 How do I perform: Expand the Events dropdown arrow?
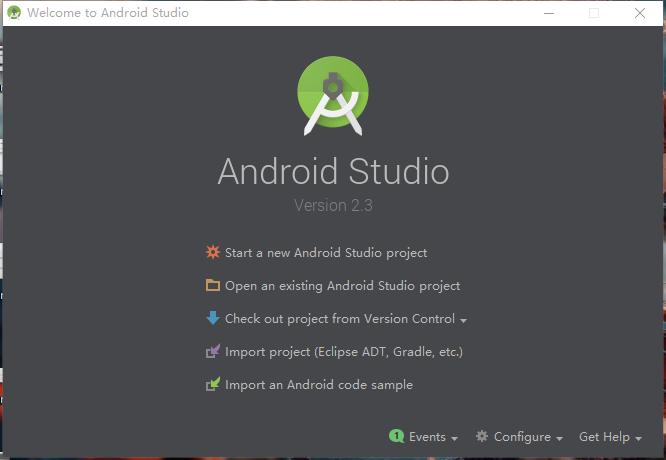[x=455, y=438]
